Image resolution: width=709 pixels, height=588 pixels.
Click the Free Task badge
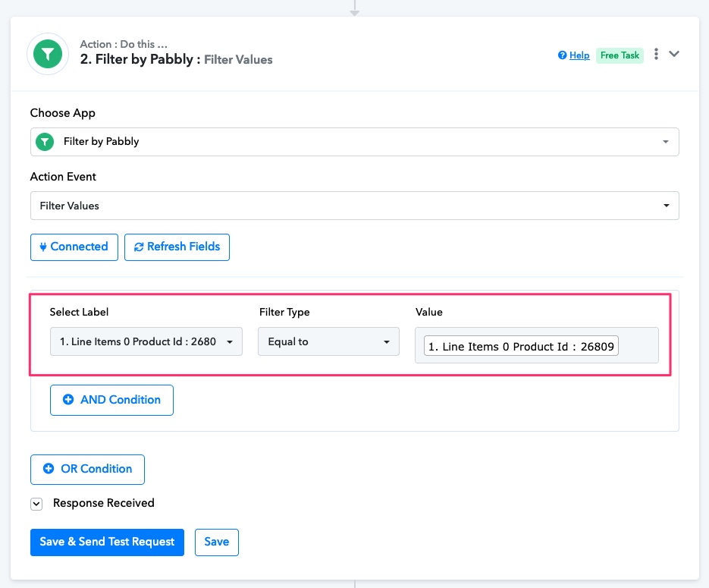620,55
